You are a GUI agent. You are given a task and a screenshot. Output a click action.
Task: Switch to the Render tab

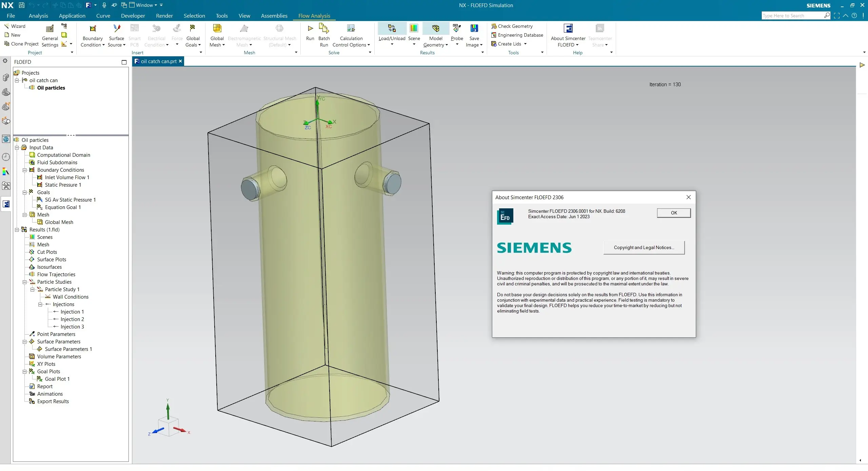tap(164, 16)
